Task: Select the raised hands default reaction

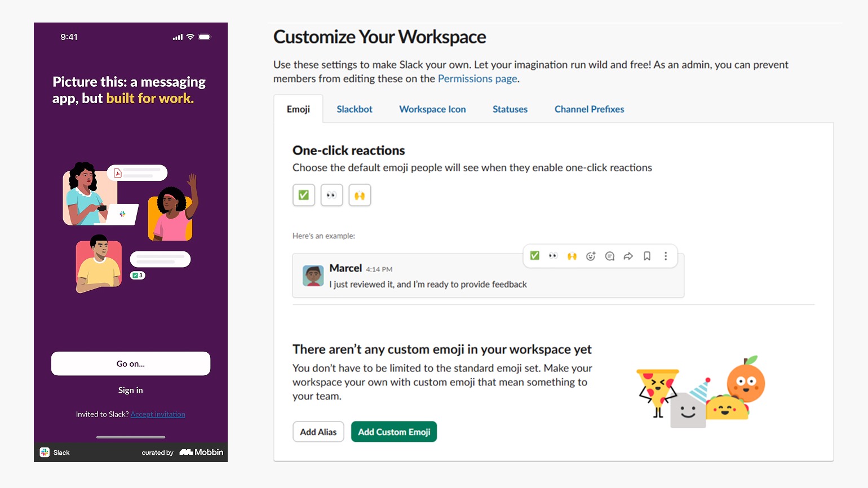Action: coord(360,195)
